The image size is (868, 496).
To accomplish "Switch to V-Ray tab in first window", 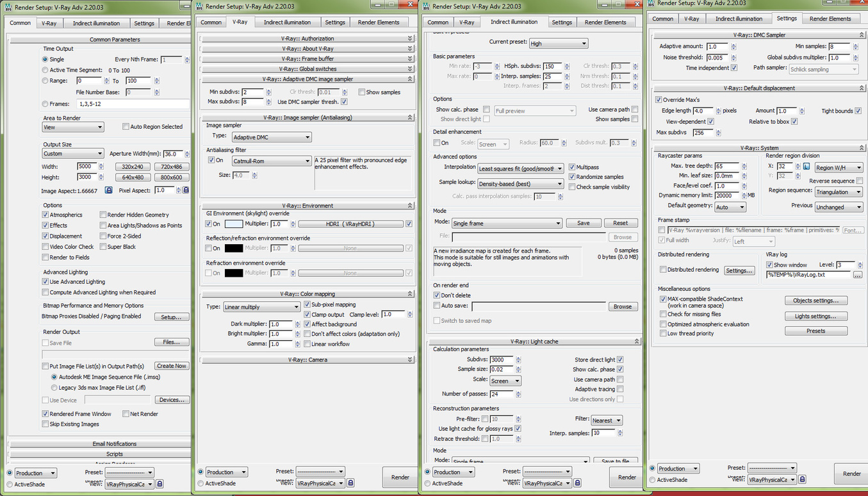I will [x=49, y=23].
